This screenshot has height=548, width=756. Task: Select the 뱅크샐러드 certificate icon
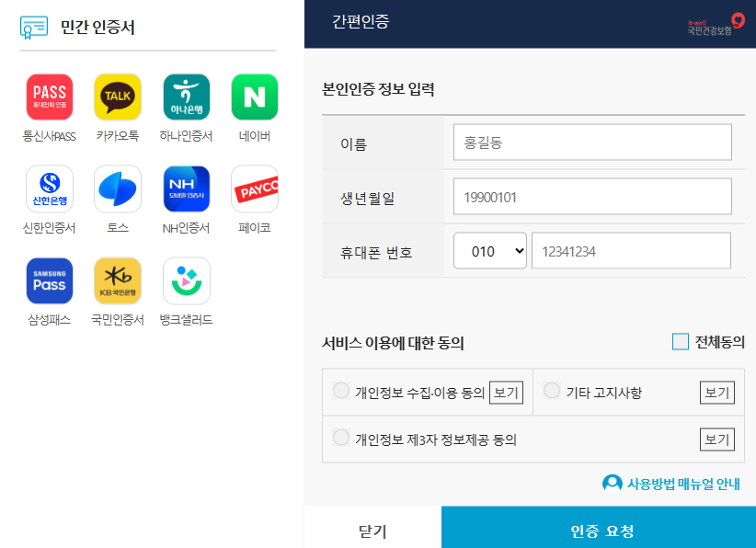(187, 281)
